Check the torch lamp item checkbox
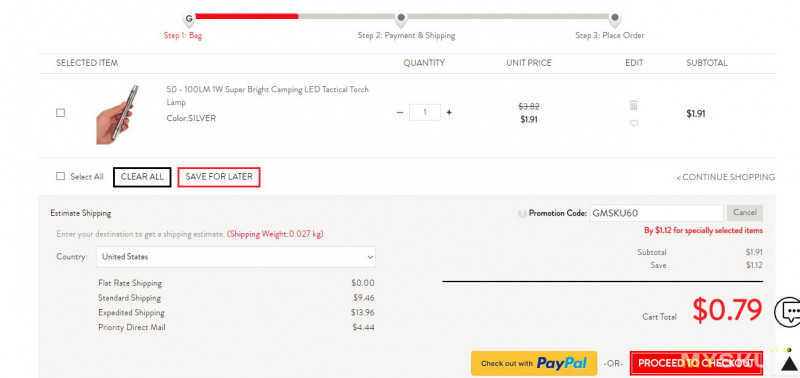This screenshot has height=378, width=800. click(x=60, y=113)
